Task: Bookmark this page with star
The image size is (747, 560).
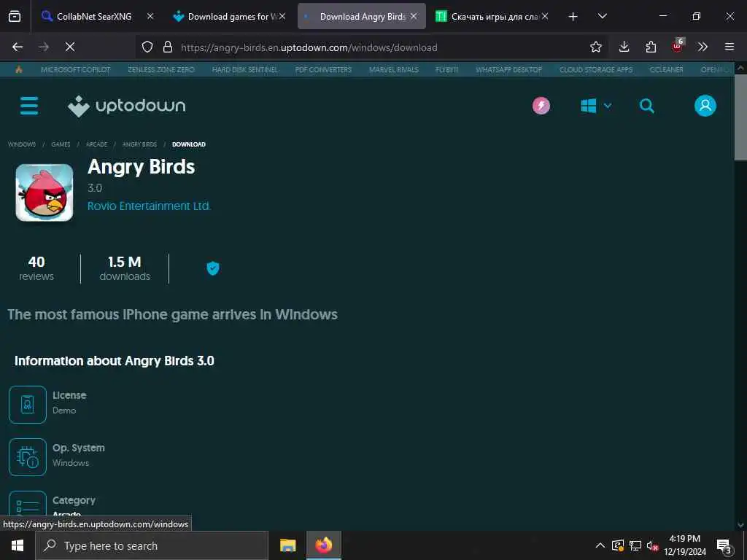Action: [595, 47]
